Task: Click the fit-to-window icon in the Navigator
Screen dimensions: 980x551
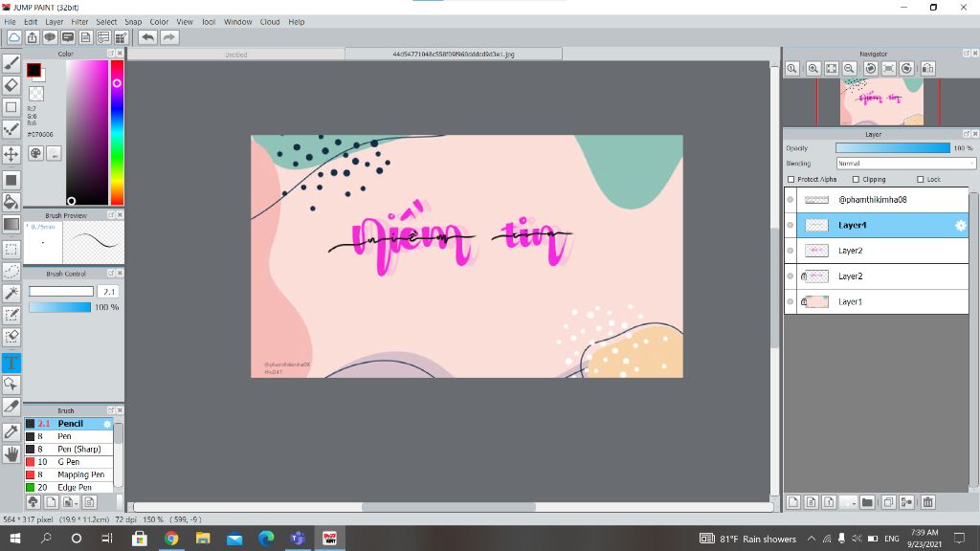Action: tap(832, 68)
